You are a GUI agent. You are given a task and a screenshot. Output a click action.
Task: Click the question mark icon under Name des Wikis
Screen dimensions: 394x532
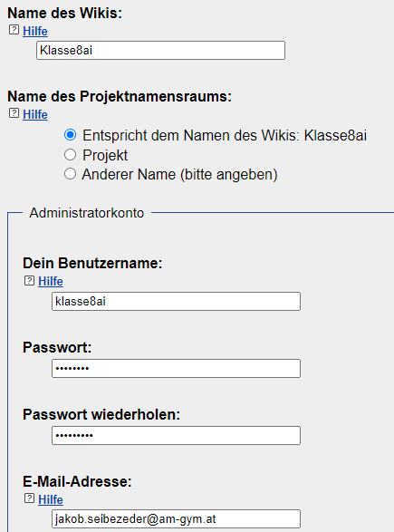point(14,30)
